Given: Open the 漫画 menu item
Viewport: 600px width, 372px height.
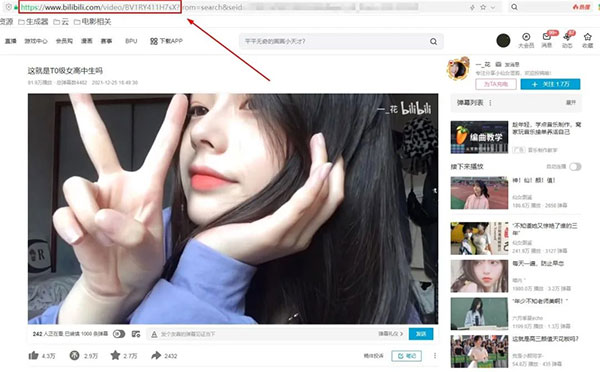Looking at the screenshot, I should [86, 41].
